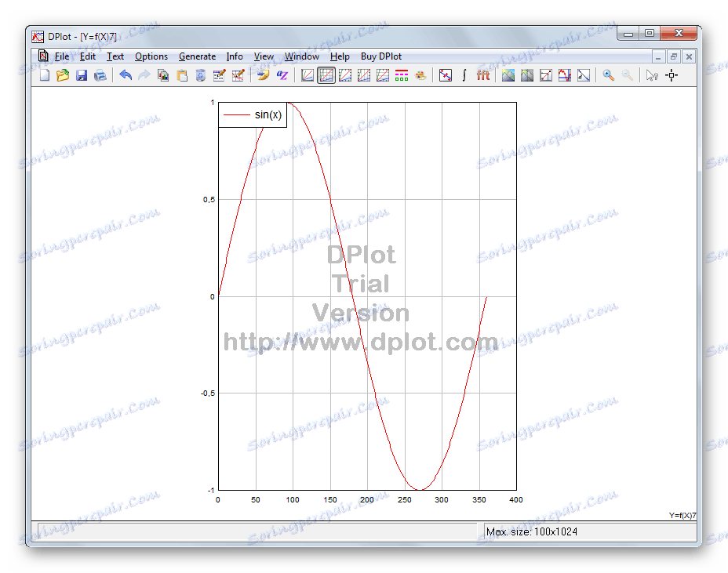
Task: Undo the last action with the blue arrow
Action: coord(126,75)
